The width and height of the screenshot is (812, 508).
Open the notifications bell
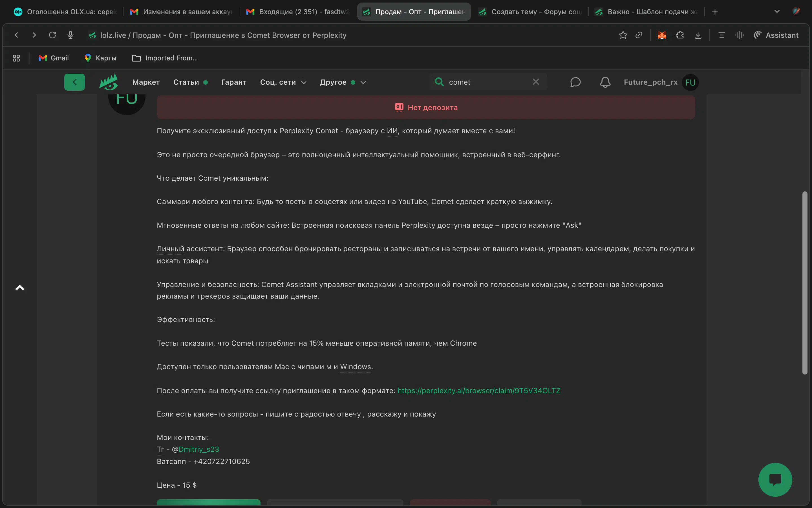pyautogui.click(x=605, y=82)
